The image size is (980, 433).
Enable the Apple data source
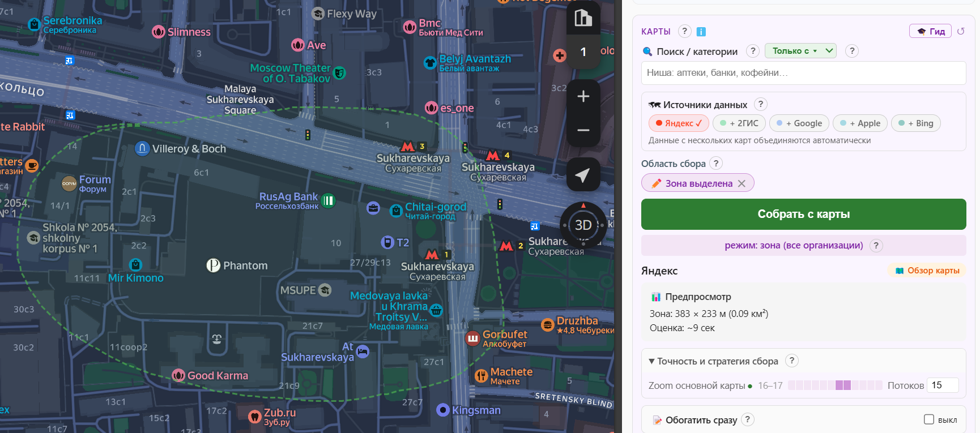click(x=860, y=123)
